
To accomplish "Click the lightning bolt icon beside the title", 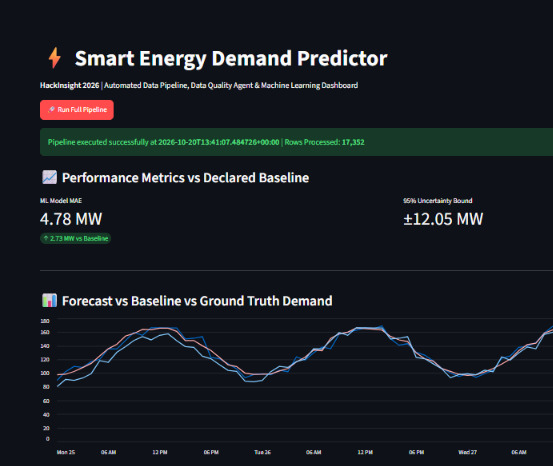I will coord(55,58).
